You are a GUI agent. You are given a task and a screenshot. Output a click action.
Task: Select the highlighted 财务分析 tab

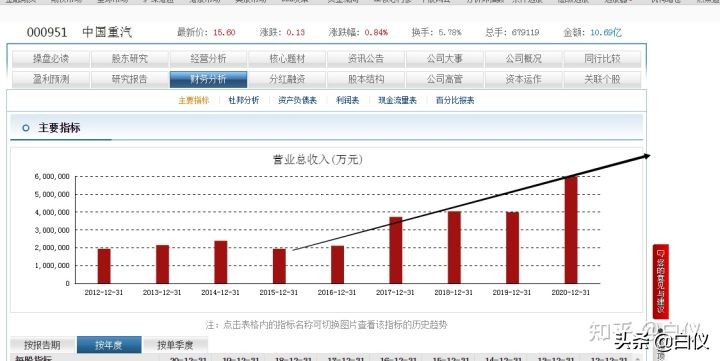click(x=208, y=79)
